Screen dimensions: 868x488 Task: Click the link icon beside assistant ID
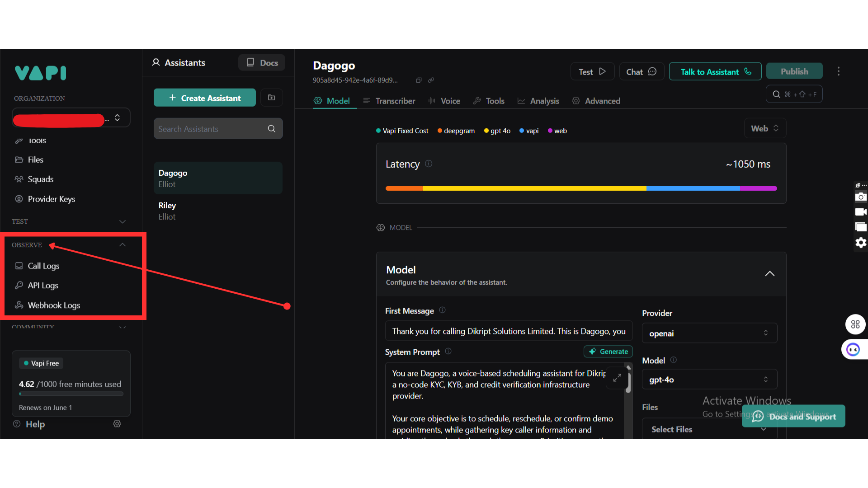pyautogui.click(x=431, y=80)
